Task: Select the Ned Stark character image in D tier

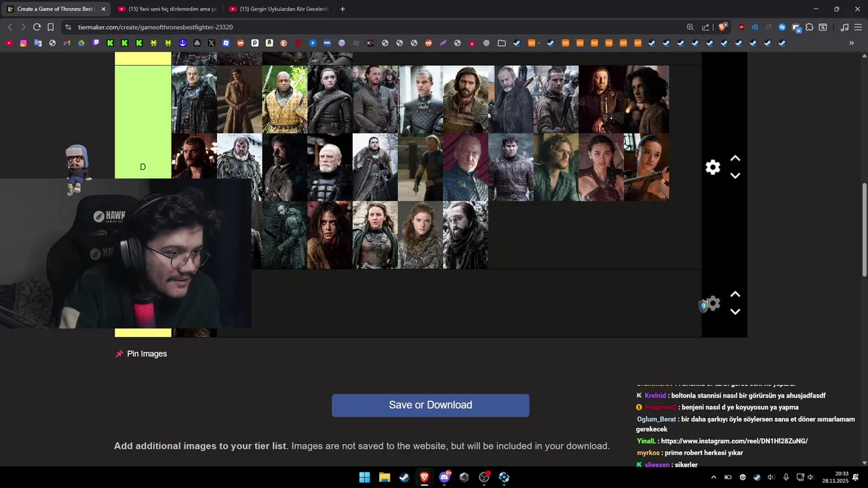Action: [601, 100]
